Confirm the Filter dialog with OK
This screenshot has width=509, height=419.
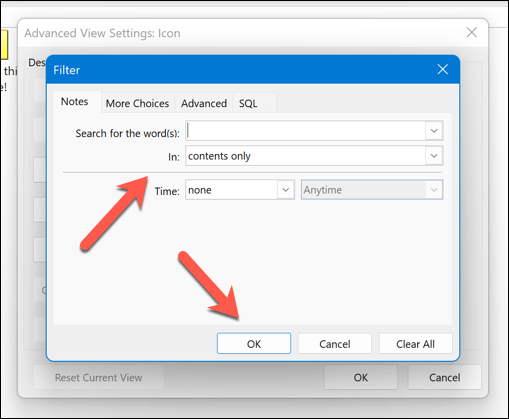coord(254,344)
